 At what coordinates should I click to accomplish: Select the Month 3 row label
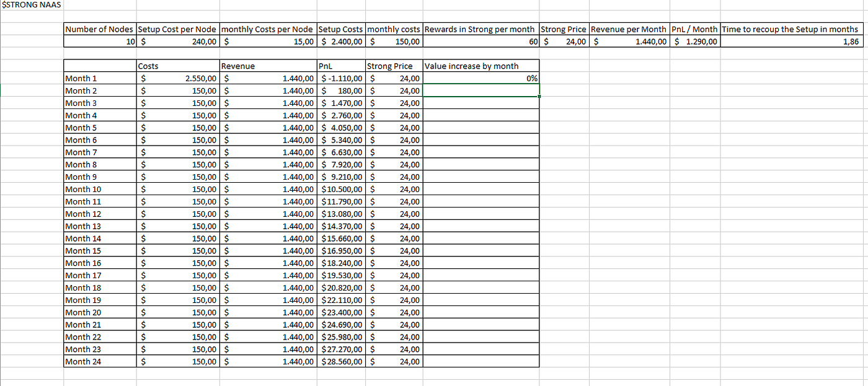tap(100, 103)
